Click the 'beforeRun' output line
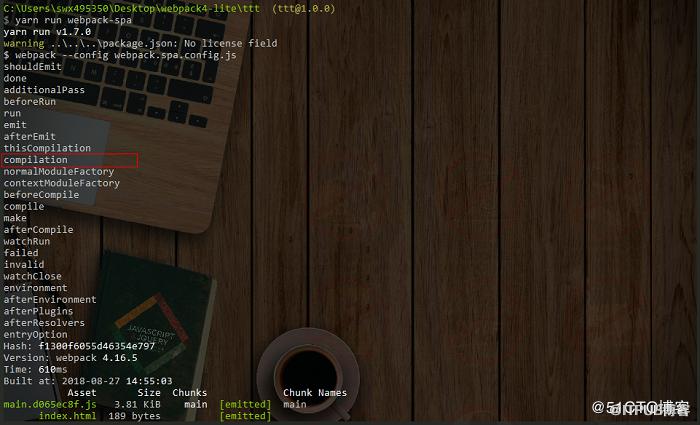700x425 pixels. pyautogui.click(x=30, y=101)
